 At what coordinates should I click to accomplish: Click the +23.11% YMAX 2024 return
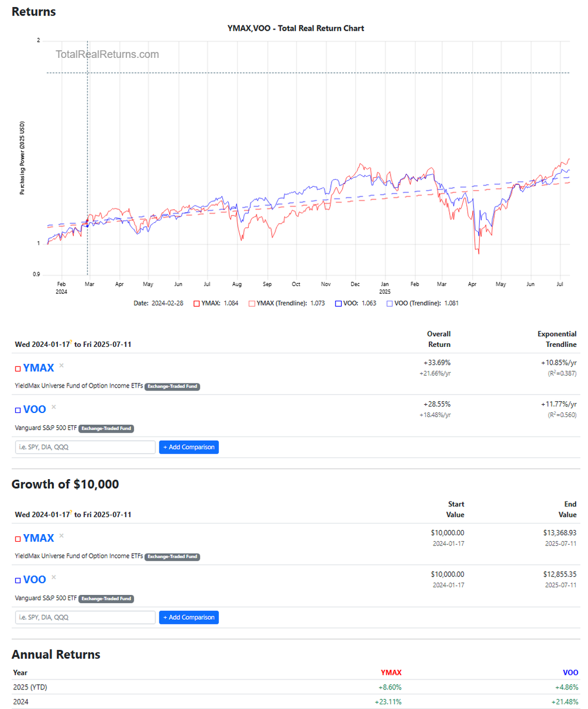388,702
